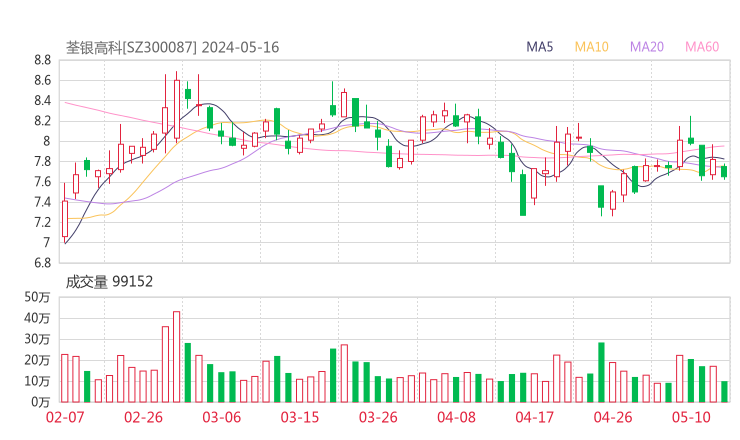
Task: Click the 50万 volume axis label
Action: [37, 297]
